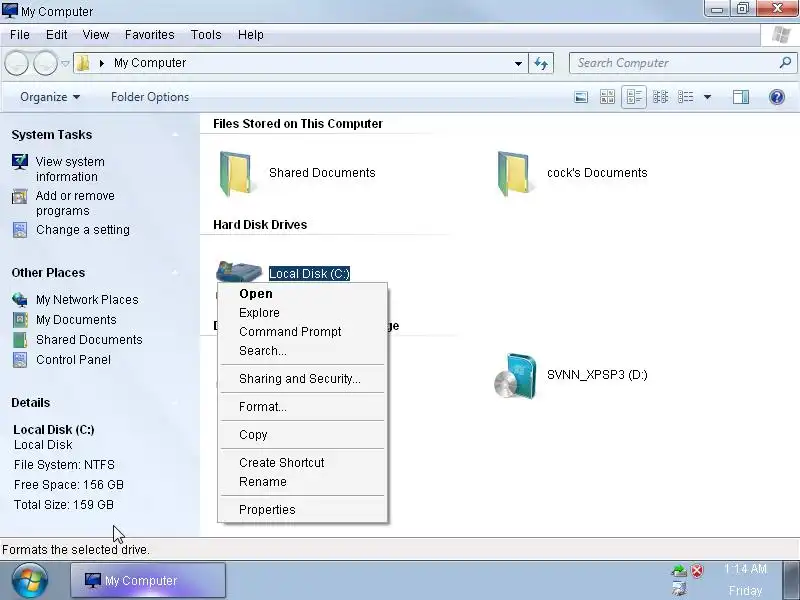Click View system information link

coord(70,169)
